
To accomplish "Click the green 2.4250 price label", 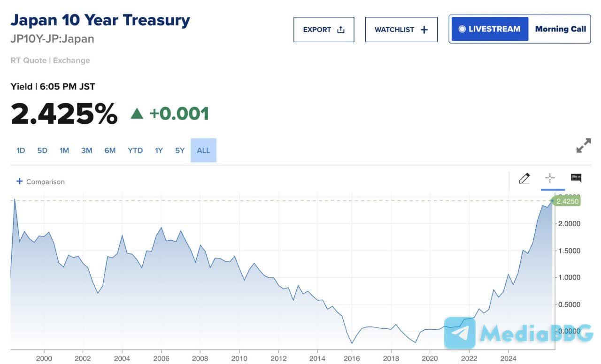I will click(567, 201).
